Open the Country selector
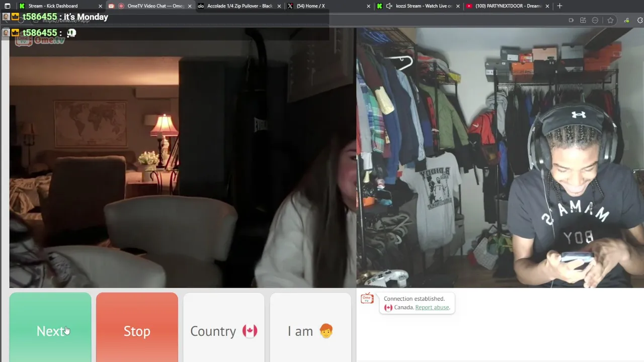644x362 pixels. [x=223, y=327]
